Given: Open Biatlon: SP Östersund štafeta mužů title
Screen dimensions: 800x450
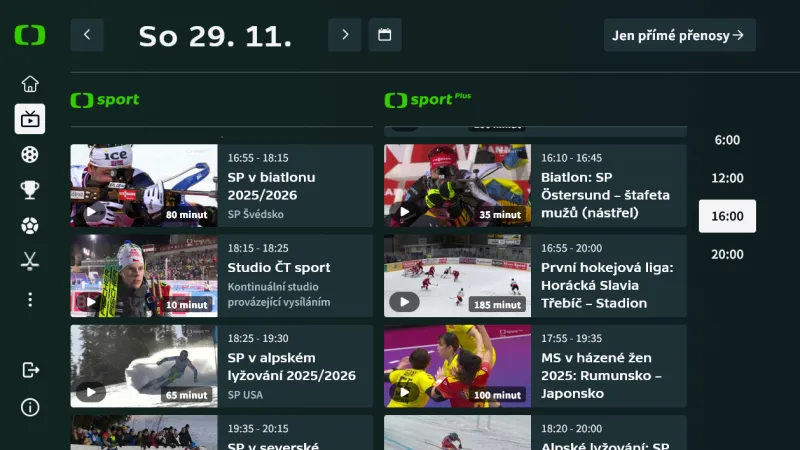Looking at the screenshot, I should [x=605, y=195].
